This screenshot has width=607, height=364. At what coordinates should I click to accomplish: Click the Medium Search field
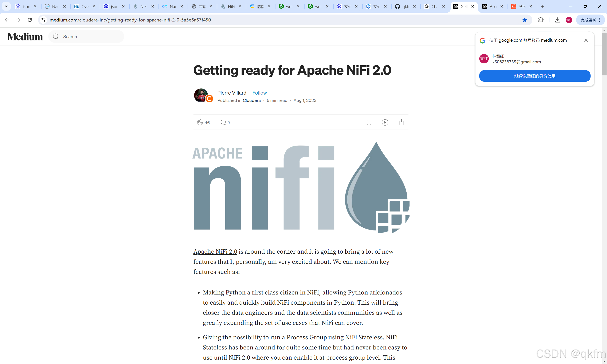91,36
